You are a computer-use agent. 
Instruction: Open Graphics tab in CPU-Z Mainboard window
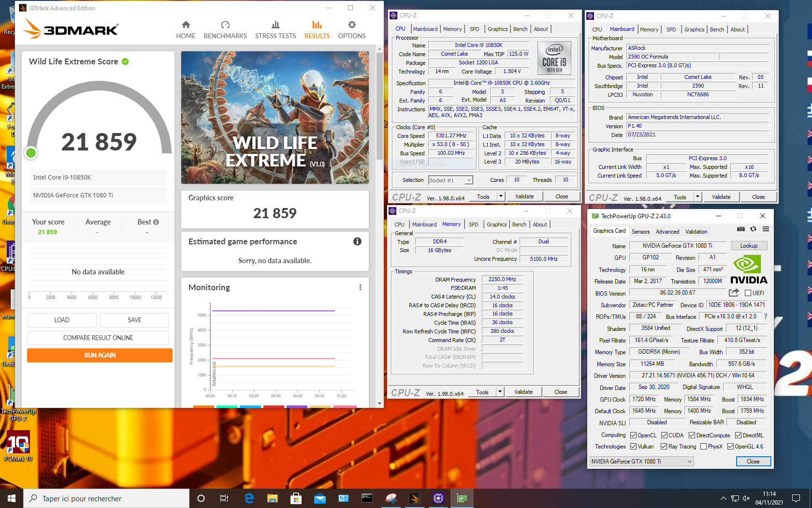694,30
